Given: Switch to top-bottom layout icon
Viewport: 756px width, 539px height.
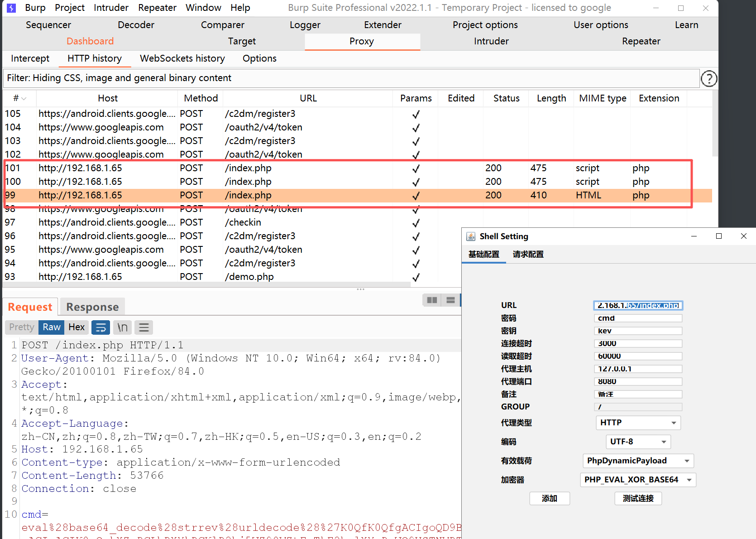Looking at the screenshot, I should pyautogui.click(x=450, y=300).
